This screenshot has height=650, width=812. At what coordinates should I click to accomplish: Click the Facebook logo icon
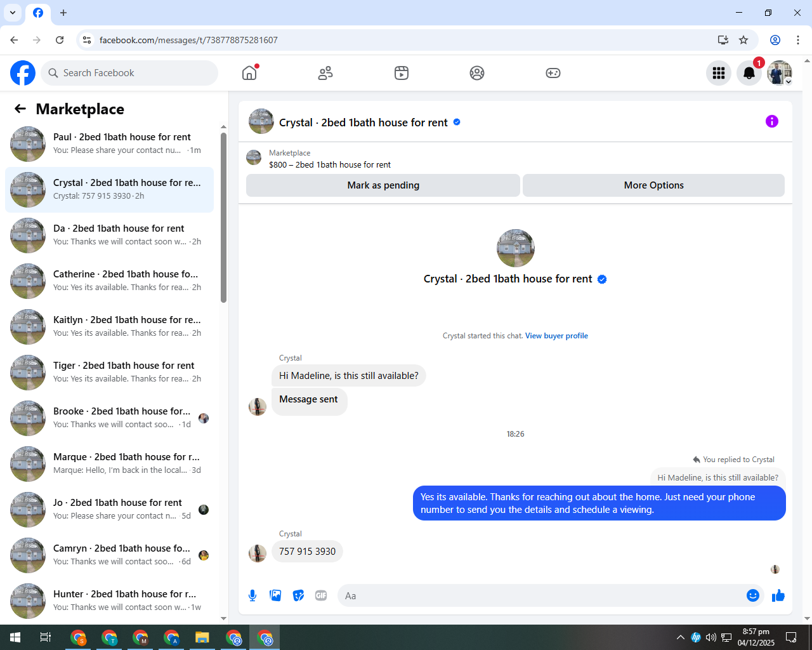[x=23, y=73]
